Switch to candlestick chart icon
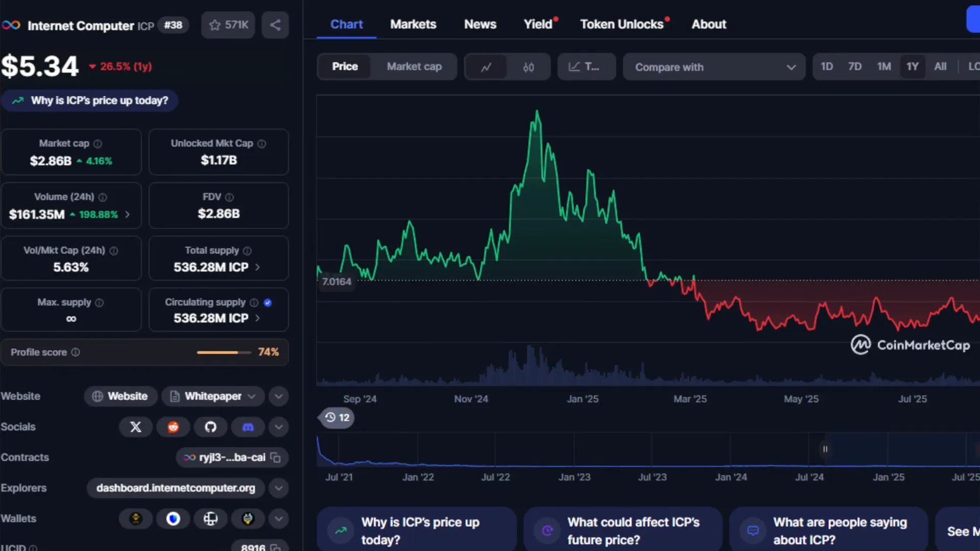 click(529, 66)
